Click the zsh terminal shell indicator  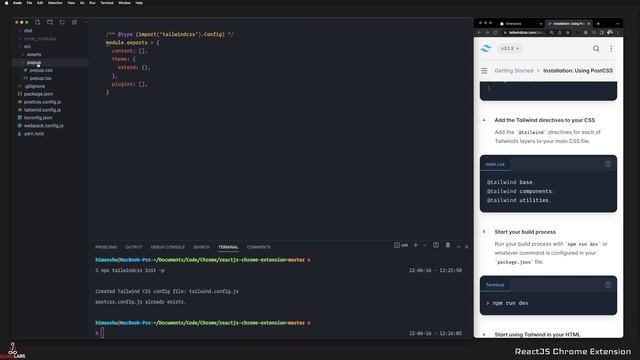point(401,245)
